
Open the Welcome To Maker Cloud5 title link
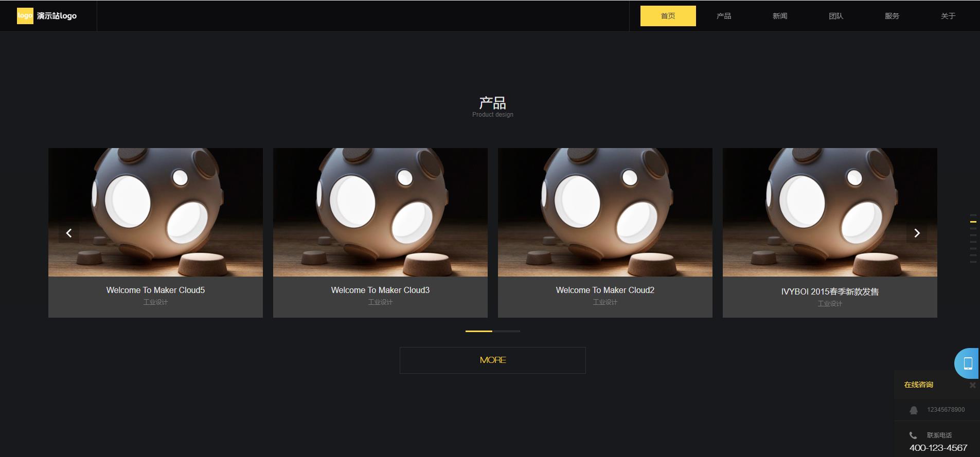point(155,290)
